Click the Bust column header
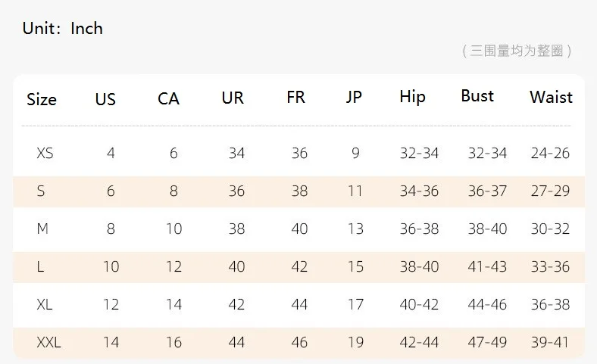This screenshot has width=597, height=364. [477, 96]
